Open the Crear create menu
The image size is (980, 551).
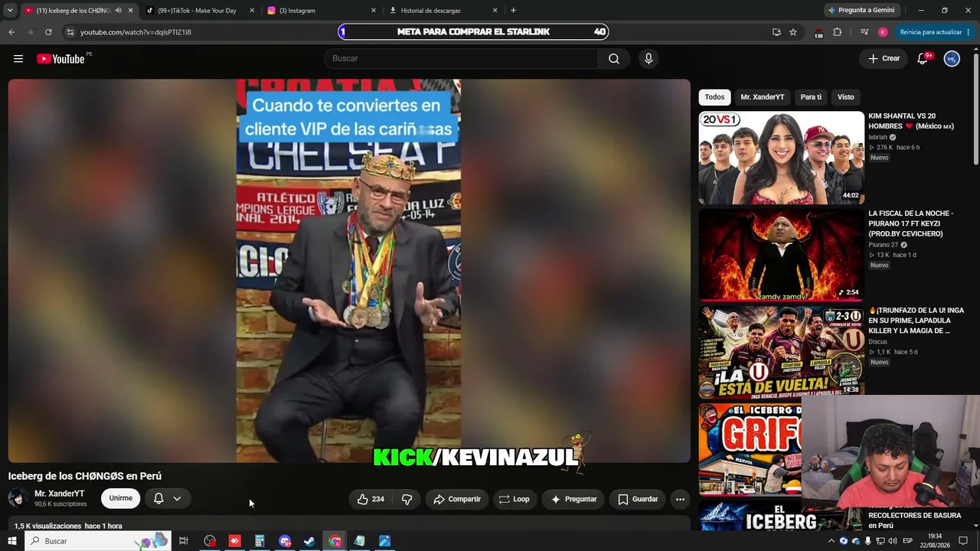click(x=884, y=59)
